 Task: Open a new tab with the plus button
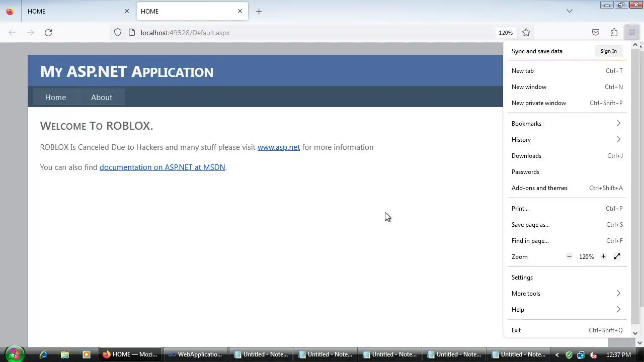(259, 11)
